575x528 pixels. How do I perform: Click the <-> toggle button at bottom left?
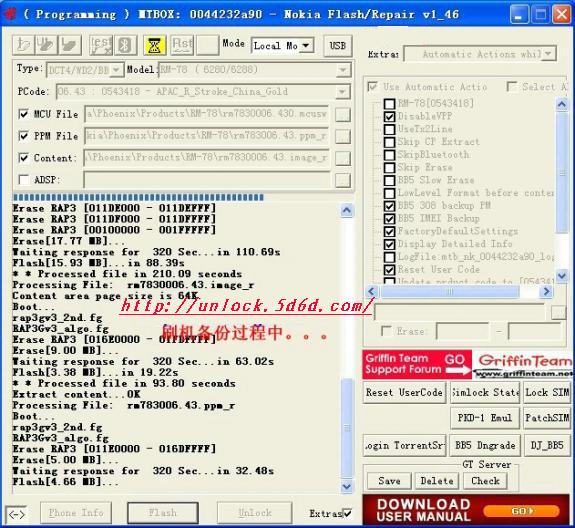coord(17,514)
